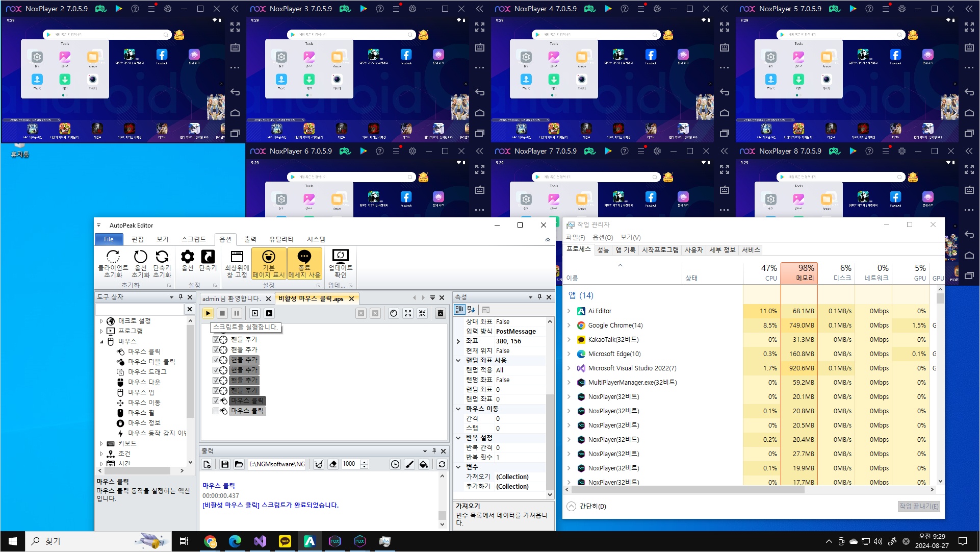This screenshot has height=552, width=980.
Task: Expand the 키보드 tree node
Action: (x=101, y=443)
